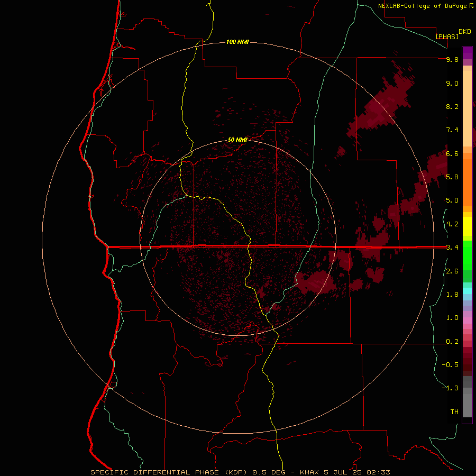The height and width of the screenshot is (476, 476).
Task: Click the KMAX station identifier
Action: [x=309, y=472]
